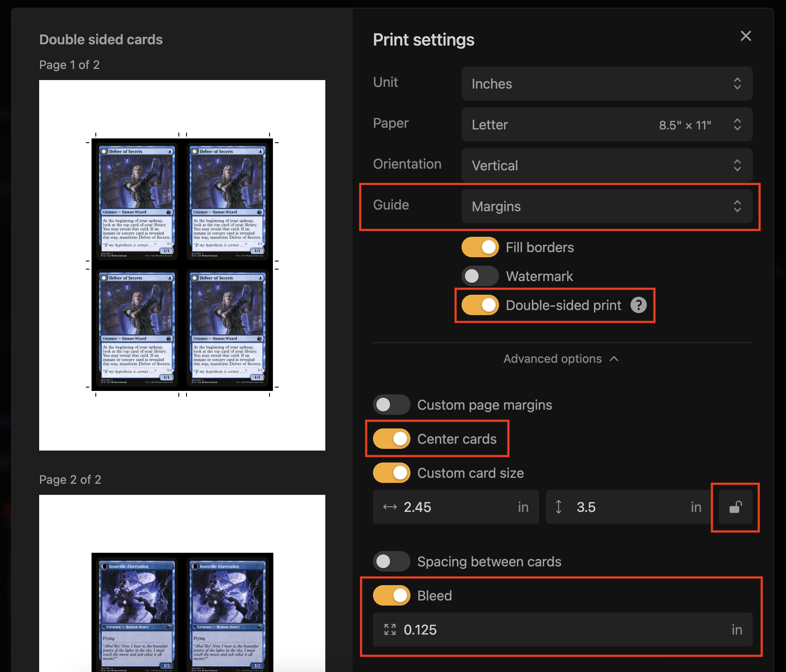Click the Unit dropdown up-down chevrons
Image resolution: width=786 pixels, height=672 pixels.
(737, 83)
